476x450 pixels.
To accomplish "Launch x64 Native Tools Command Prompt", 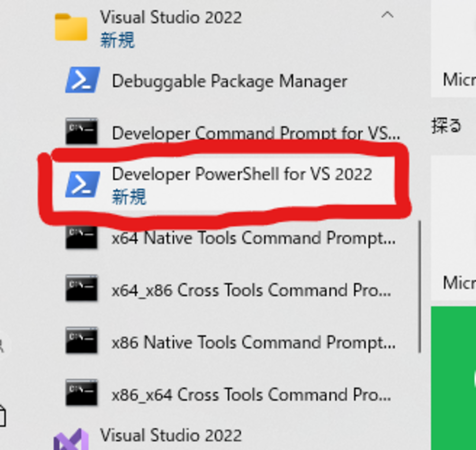I will click(x=253, y=238).
